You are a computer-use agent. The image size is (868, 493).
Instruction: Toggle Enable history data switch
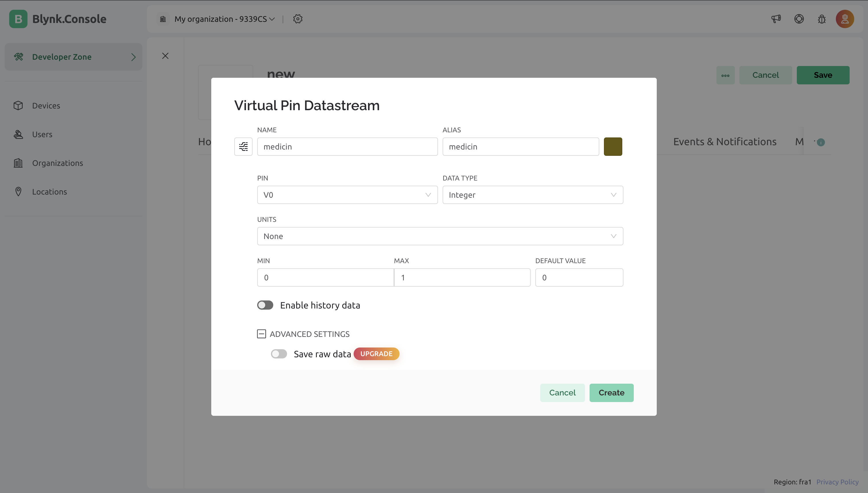pyautogui.click(x=265, y=305)
